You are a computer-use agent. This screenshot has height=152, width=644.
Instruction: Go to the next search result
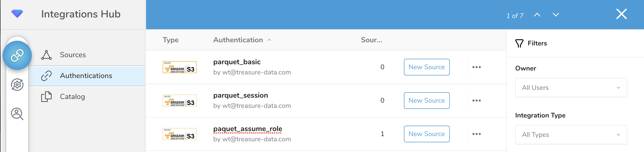tap(556, 15)
